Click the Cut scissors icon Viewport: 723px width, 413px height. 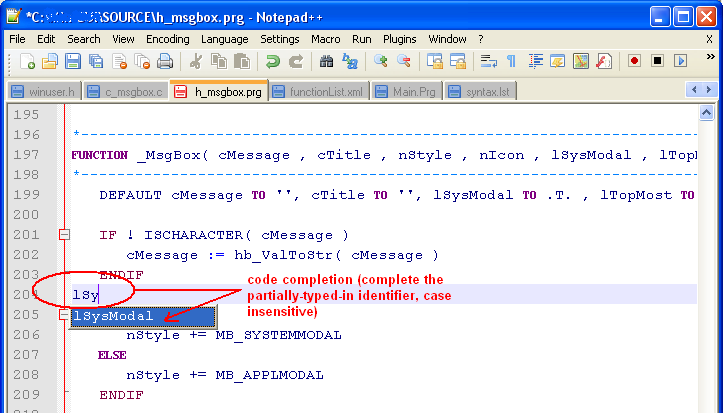196,61
